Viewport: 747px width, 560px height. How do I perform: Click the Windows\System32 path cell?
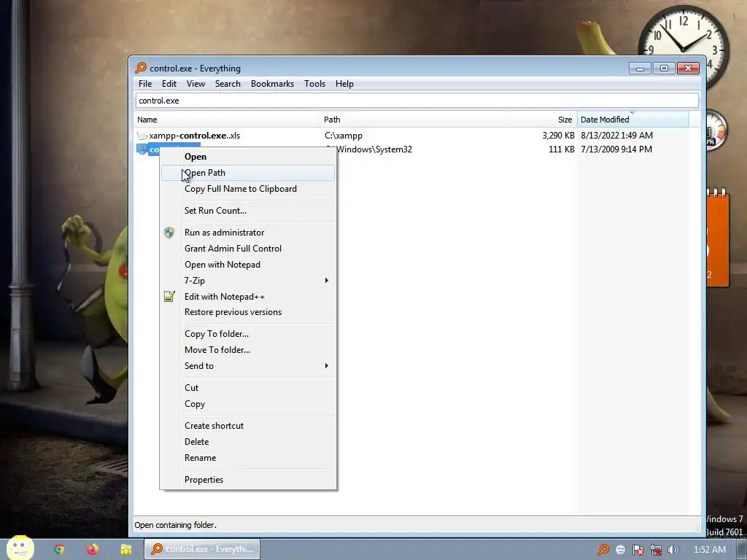tap(374, 149)
